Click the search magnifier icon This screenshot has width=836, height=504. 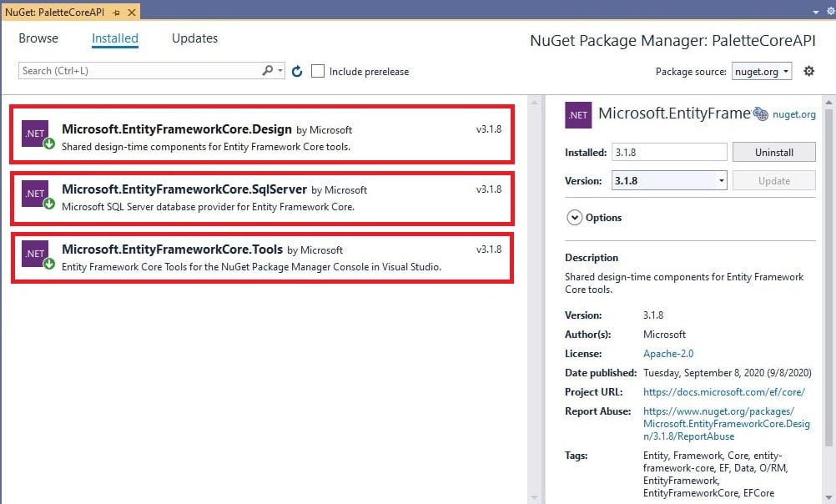click(x=268, y=70)
